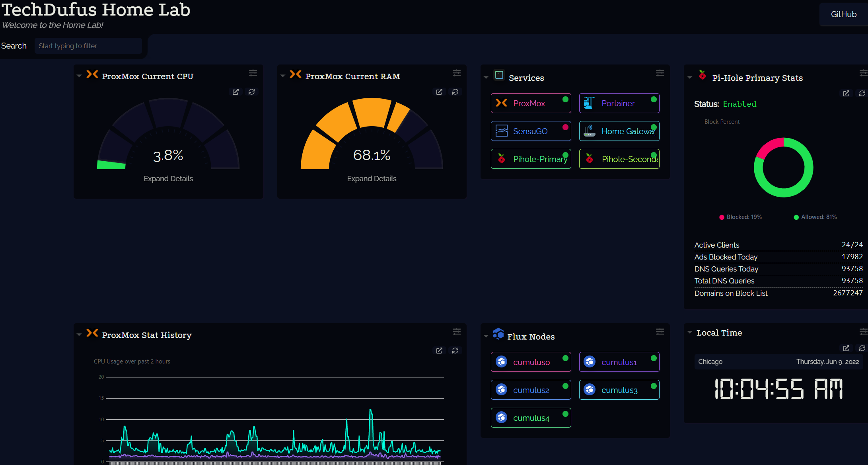This screenshot has width=868, height=465.
Task: Open the SensuGO service tile
Action: coord(530,131)
